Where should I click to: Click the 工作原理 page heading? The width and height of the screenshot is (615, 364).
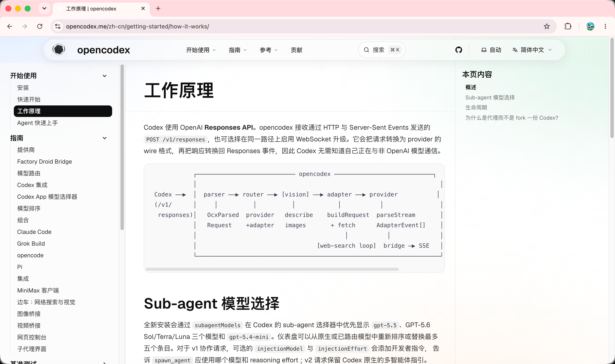[x=179, y=91]
